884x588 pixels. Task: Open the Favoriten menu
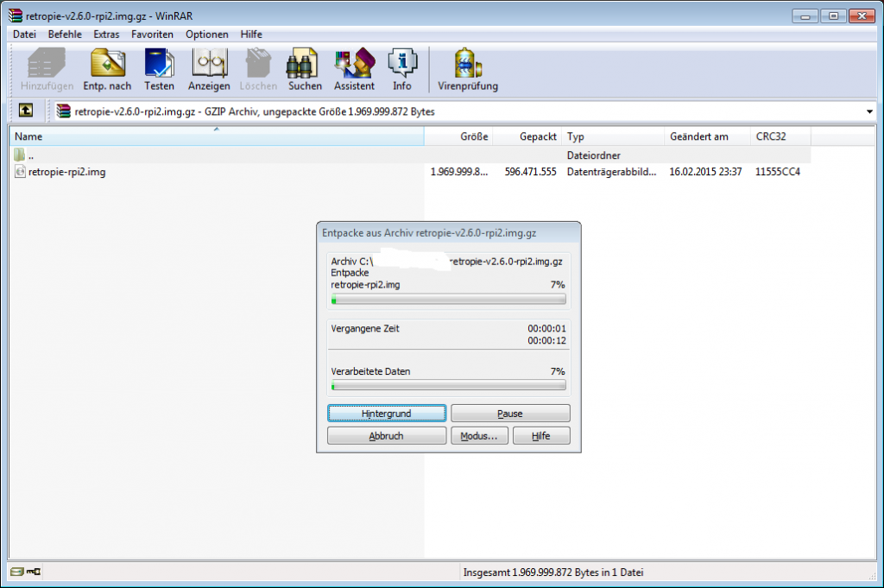(x=152, y=34)
